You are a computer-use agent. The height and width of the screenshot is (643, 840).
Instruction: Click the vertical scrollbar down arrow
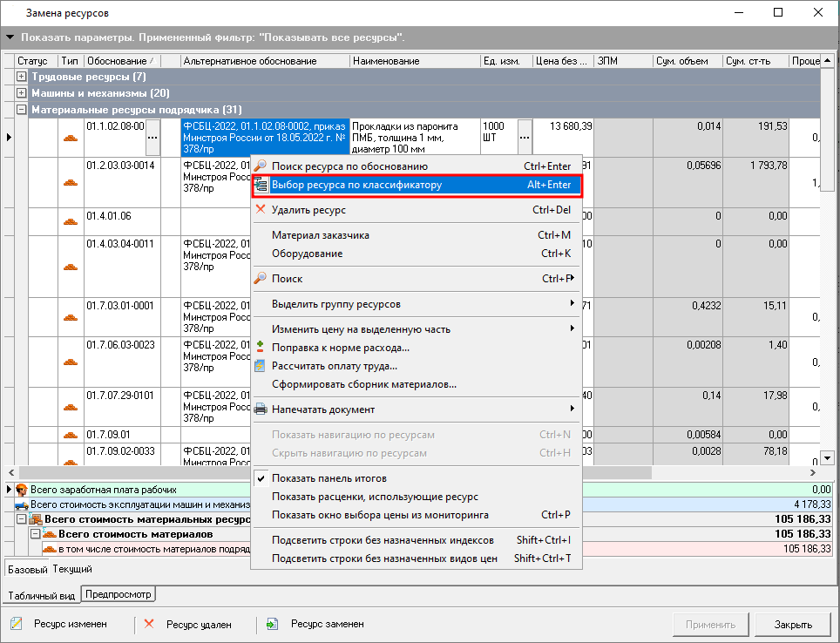point(828,458)
